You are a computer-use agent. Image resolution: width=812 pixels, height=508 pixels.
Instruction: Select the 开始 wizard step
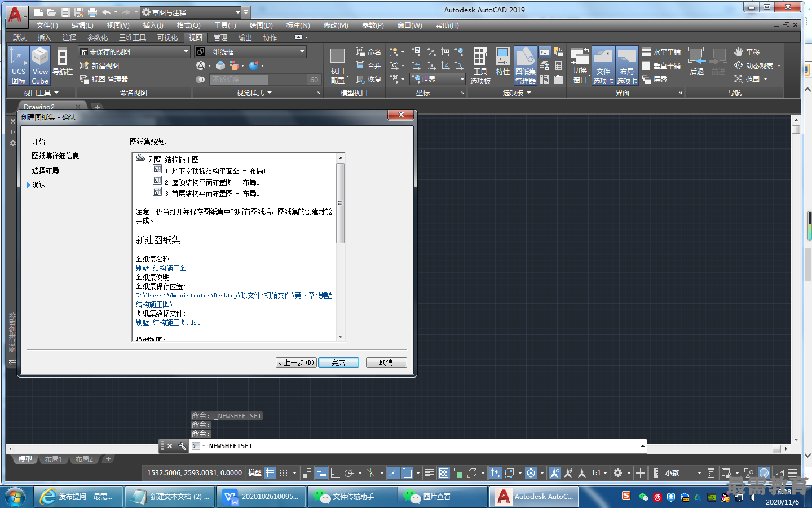click(38, 142)
